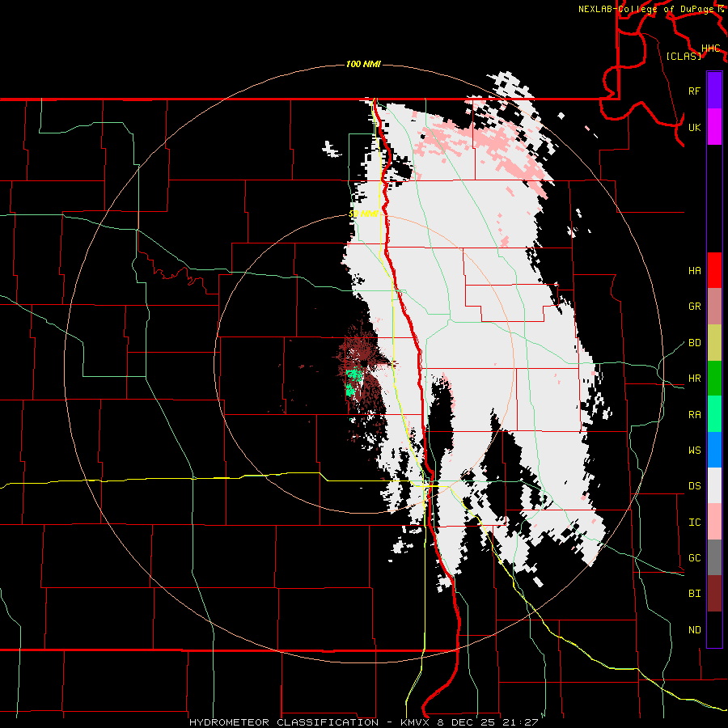This screenshot has width=728, height=728.
Task: Click the IC legend label
Action: tap(694, 523)
